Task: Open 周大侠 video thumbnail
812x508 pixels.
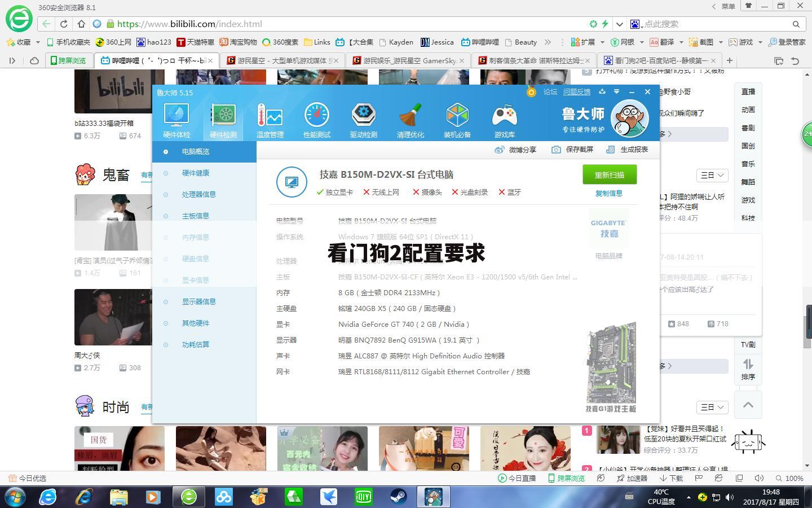Action: tap(113, 317)
